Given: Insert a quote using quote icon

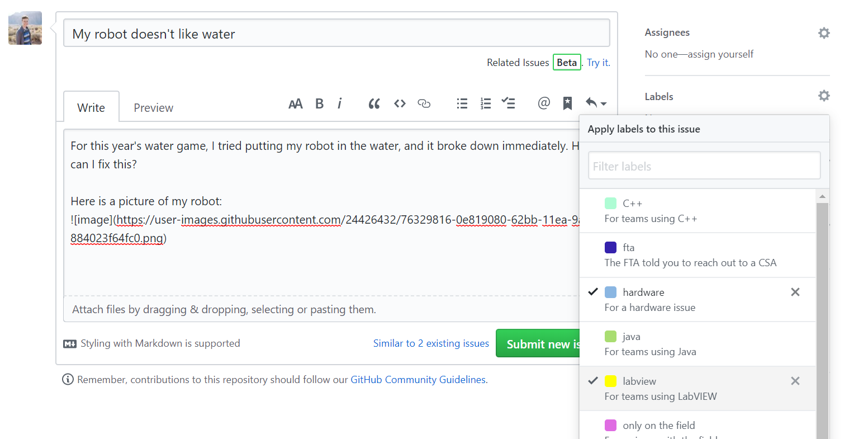Looking at the screenshot, I should point(374,103).
